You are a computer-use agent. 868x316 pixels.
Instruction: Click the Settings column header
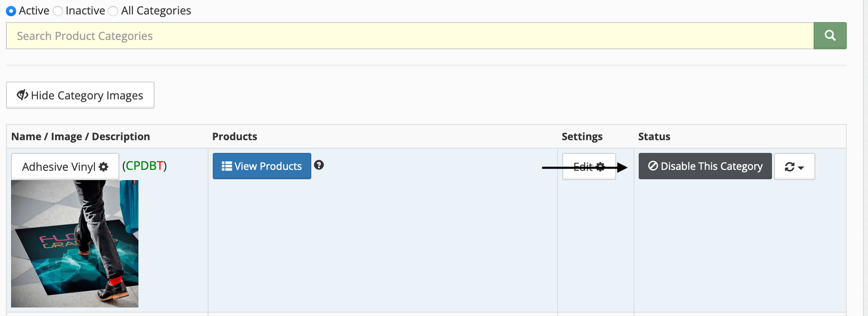(582, 136)
